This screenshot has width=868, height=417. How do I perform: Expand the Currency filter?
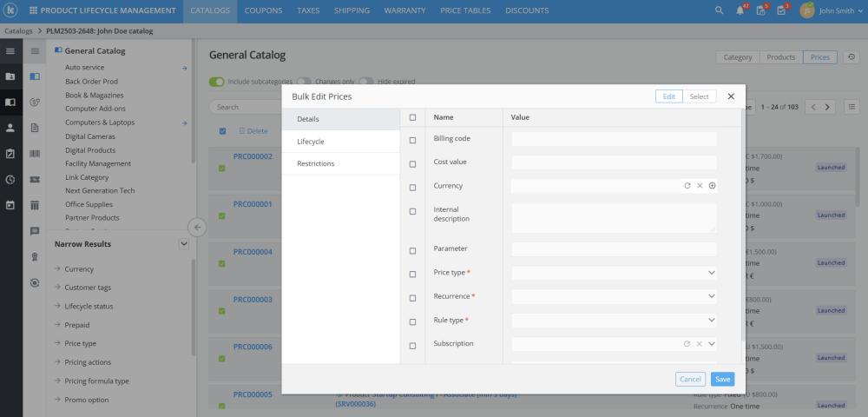pyautogui.click(x=79, y=269)
